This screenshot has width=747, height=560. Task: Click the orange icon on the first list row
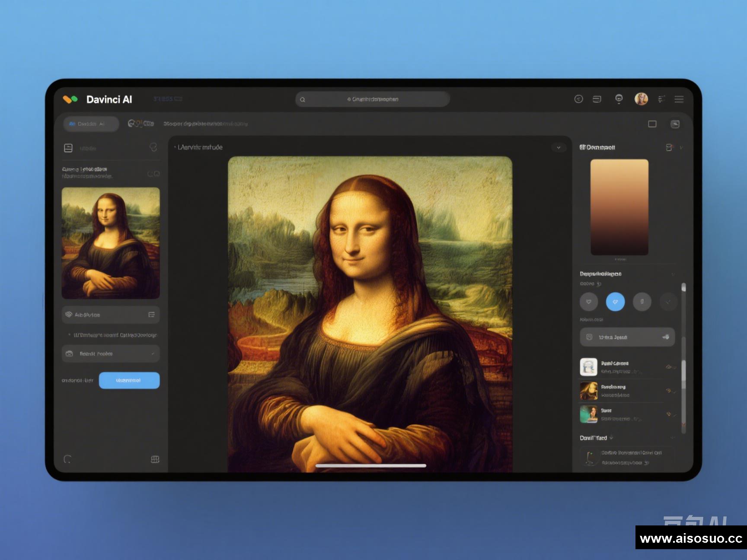(669, 367)
